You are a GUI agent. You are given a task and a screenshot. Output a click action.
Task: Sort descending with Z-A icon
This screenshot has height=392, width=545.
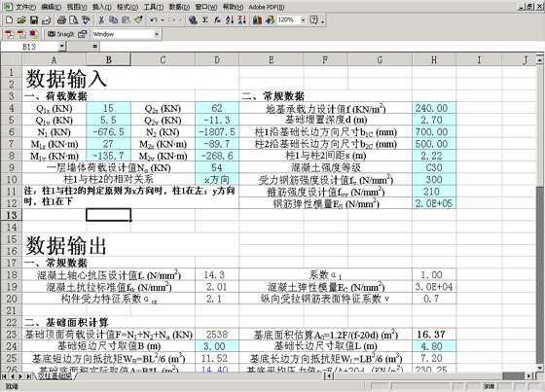(242, 19)
